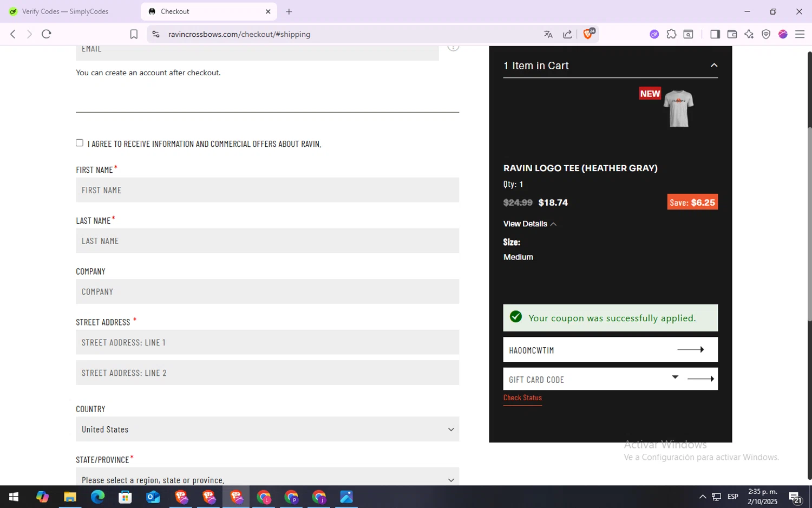Collapse the 1 Item in Cart section

click(714, 66)
